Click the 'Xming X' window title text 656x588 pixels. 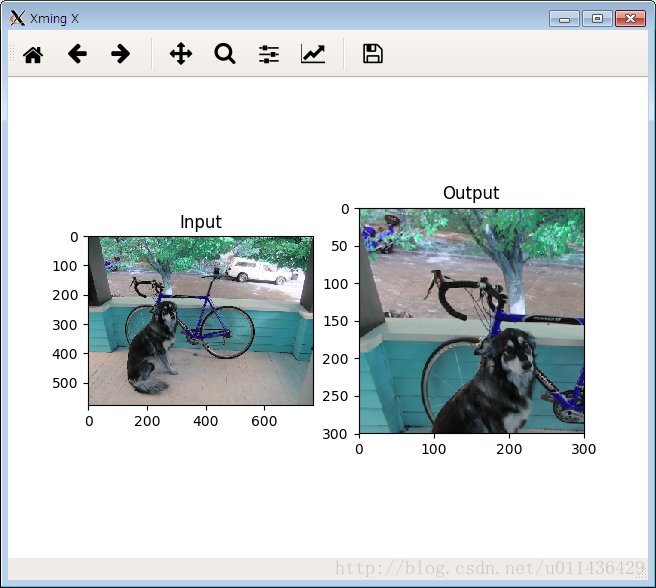[x=54, y=19]
